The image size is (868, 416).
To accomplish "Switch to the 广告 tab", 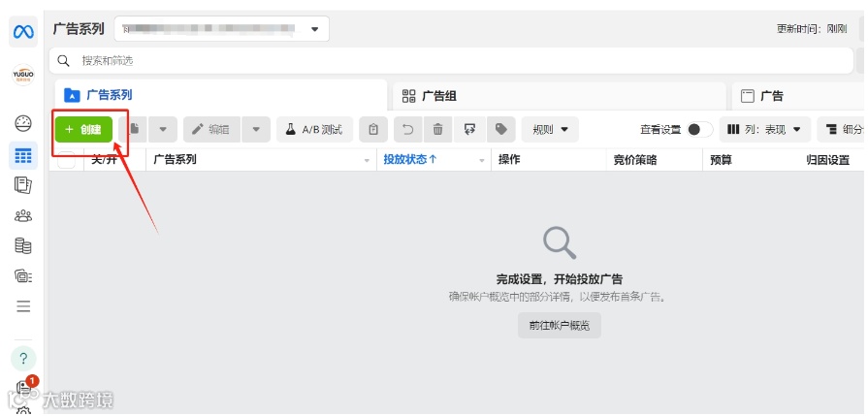I will [799, 96].
